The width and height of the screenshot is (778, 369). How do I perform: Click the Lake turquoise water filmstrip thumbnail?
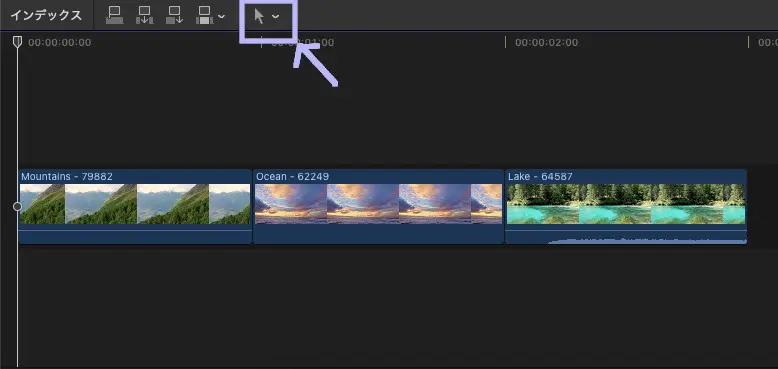tap(626, 204)
